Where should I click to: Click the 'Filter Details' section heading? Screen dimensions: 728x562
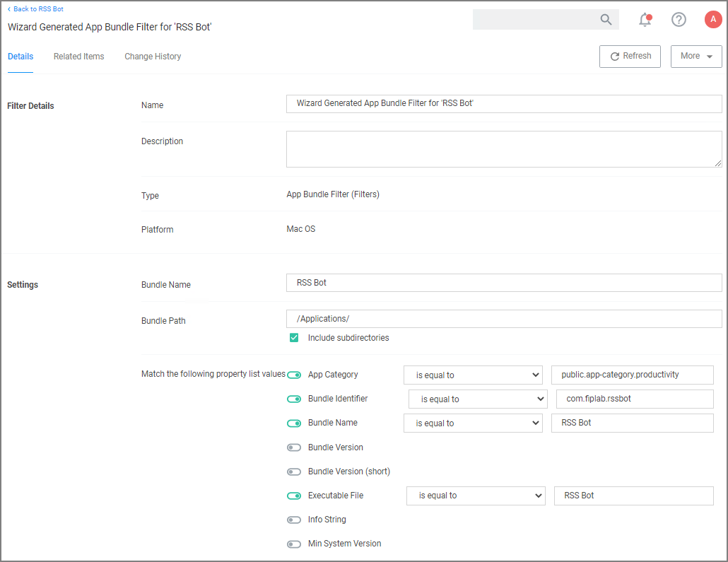coord(30,106)
